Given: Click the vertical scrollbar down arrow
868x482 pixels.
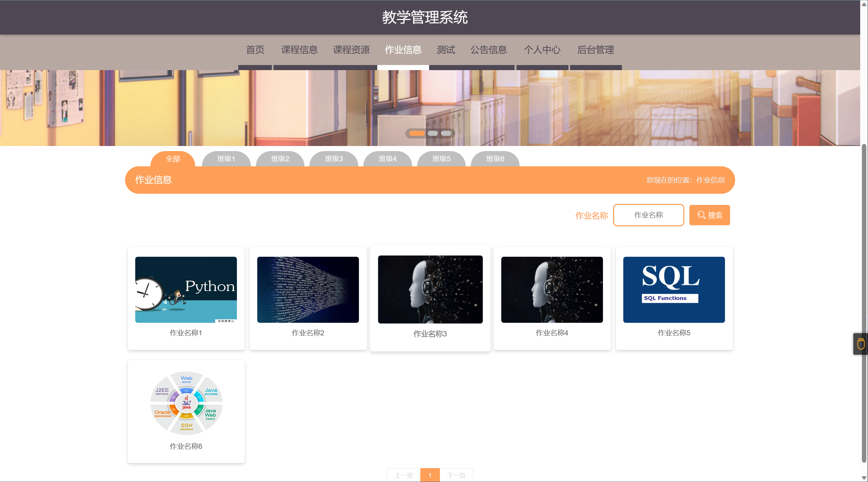Looking at the screenshot, I should (x=864, y=478).
